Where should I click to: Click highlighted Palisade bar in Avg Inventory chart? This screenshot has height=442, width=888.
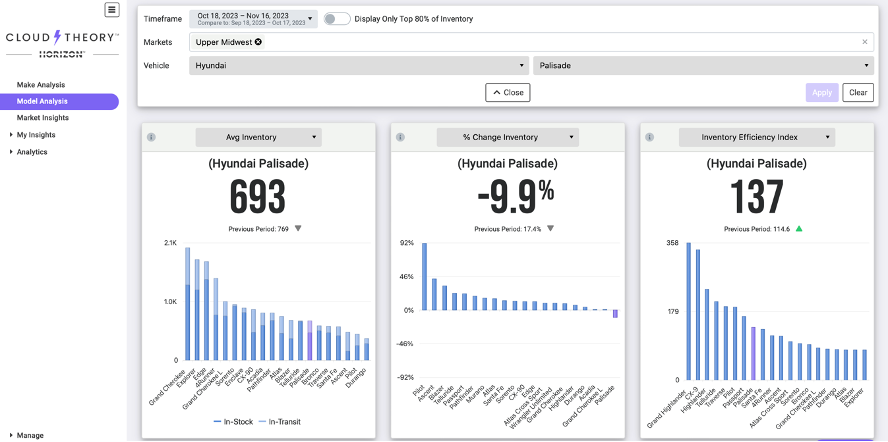309,341
